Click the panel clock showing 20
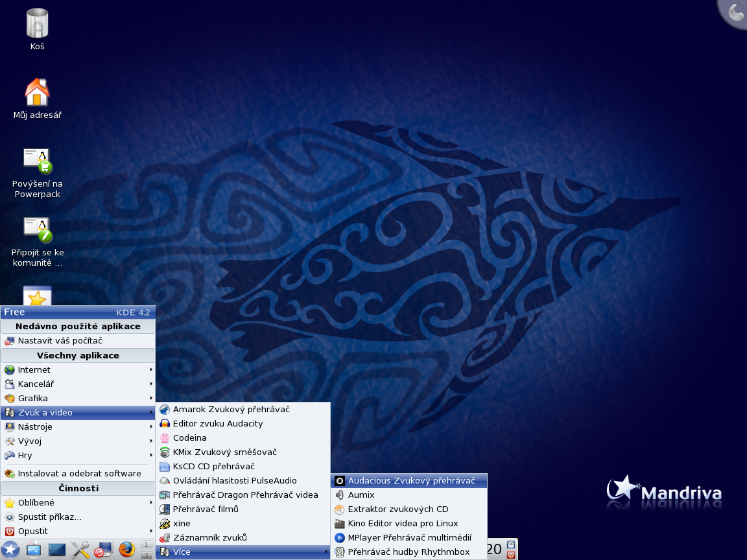Screen dimensions: 747x560 495,550
